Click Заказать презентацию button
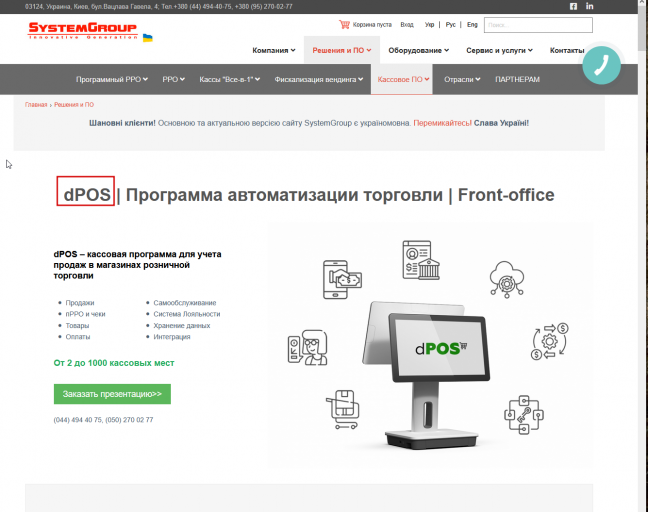 tap(112, 394)
